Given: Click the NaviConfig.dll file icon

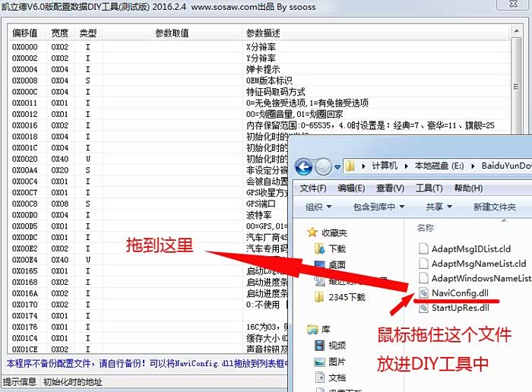Looking at the screenshot, I should click(x=423, y=292).
